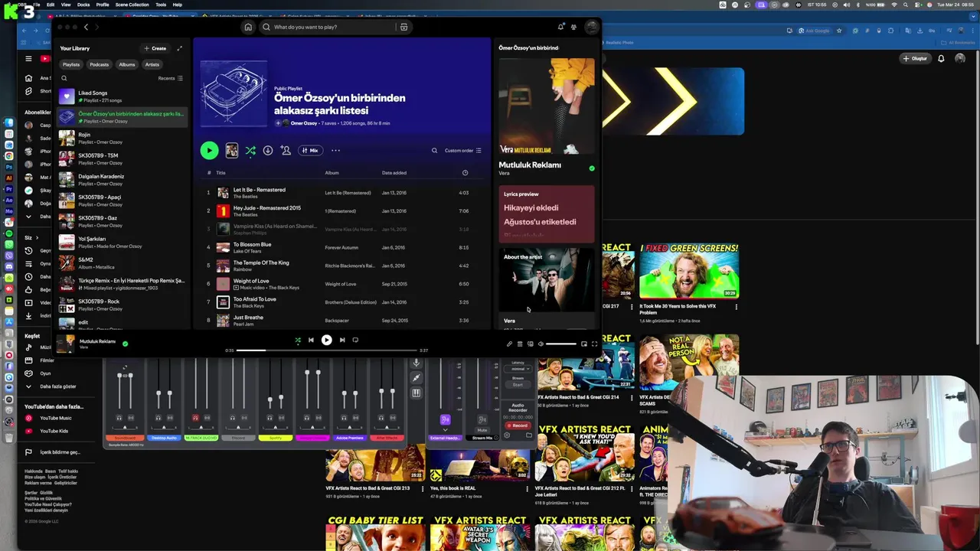This screenshot has width=980, height=551.
Task: Click the Stream Start button in mixer
Action: (x=518, y=385)
